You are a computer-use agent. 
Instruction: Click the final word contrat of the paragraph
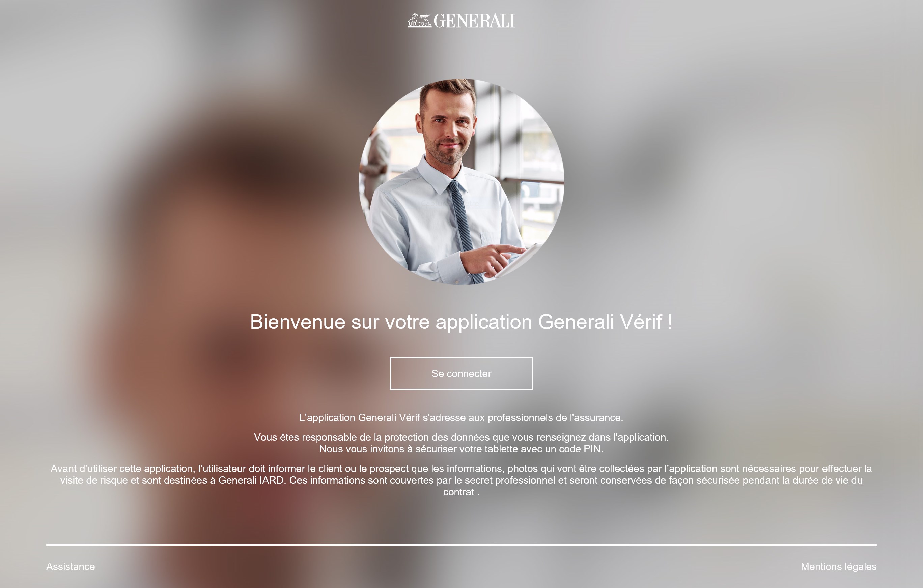coord(458,492)
